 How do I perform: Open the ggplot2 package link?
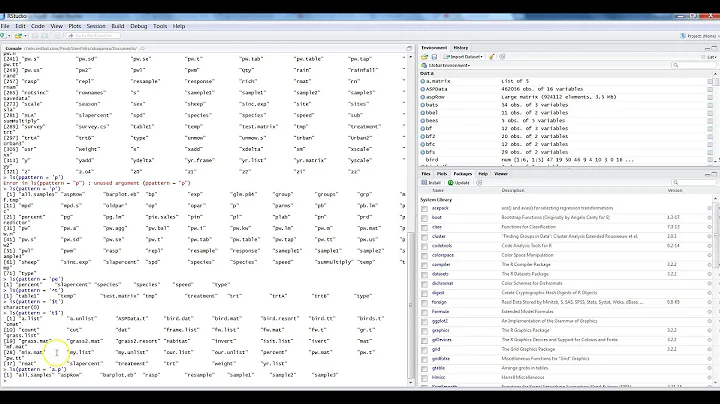pyautogui.click(x=439, y=321)
